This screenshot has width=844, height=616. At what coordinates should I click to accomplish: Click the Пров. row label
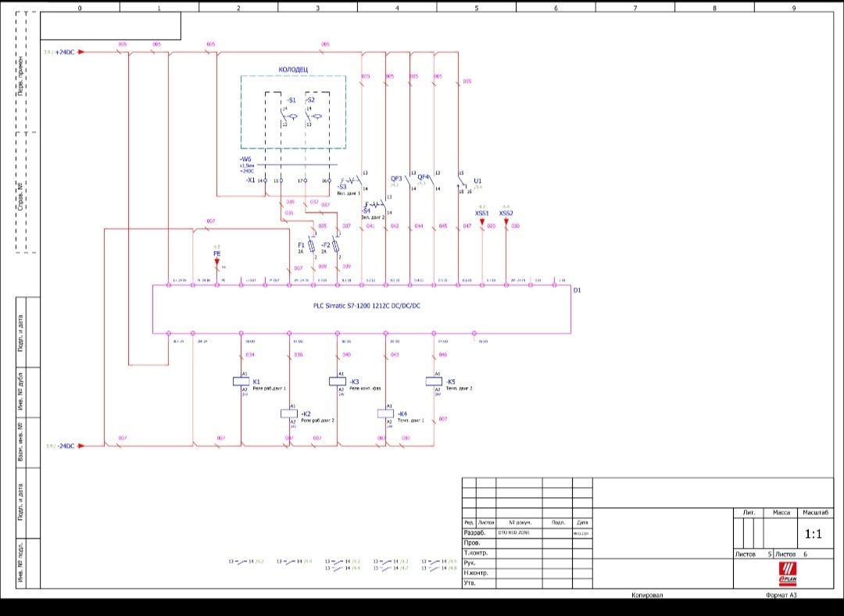(x=471, y=543)
